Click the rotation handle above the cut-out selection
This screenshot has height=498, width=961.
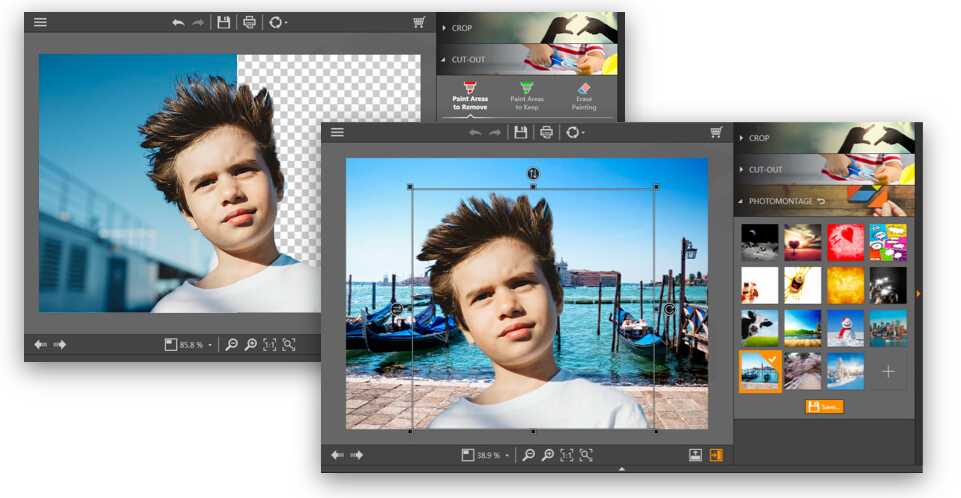533,173
